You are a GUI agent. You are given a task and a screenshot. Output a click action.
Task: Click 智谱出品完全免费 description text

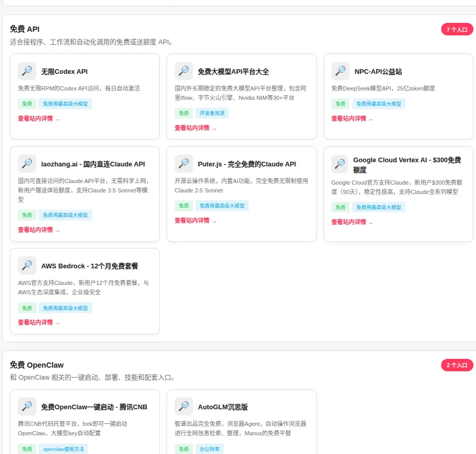(240, 428)
